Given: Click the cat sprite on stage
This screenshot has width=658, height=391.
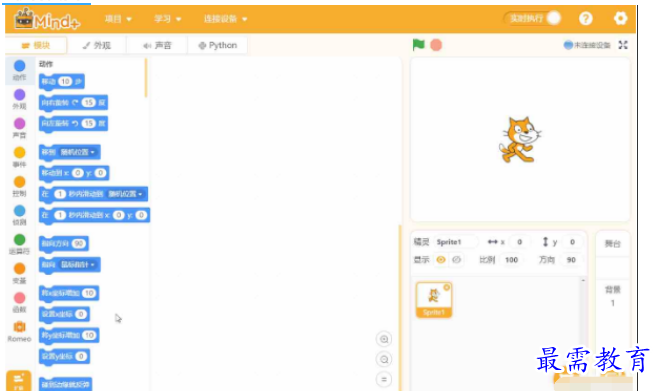Looking at the screenshot, I should pos(520,140).
